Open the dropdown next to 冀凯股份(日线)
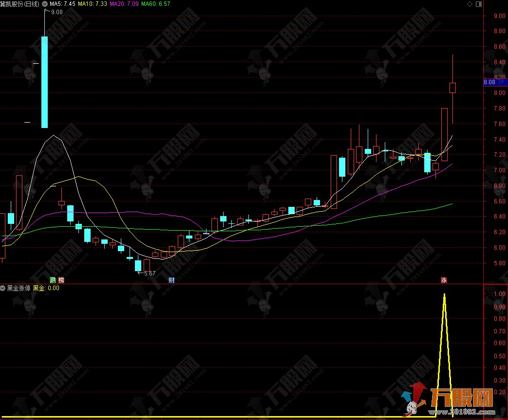The height and width of the screenshot is (420, 508). tap(45, 4)
